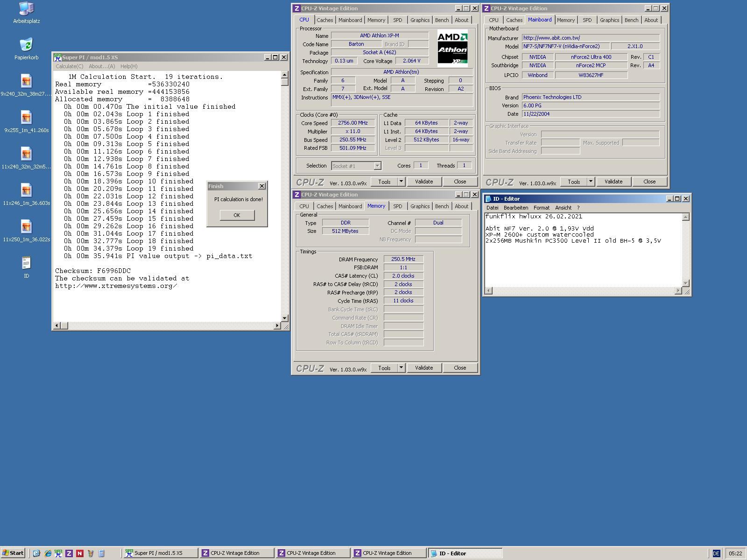Click Super PI vertical scrollbar down arrow

tap(284, 317)
